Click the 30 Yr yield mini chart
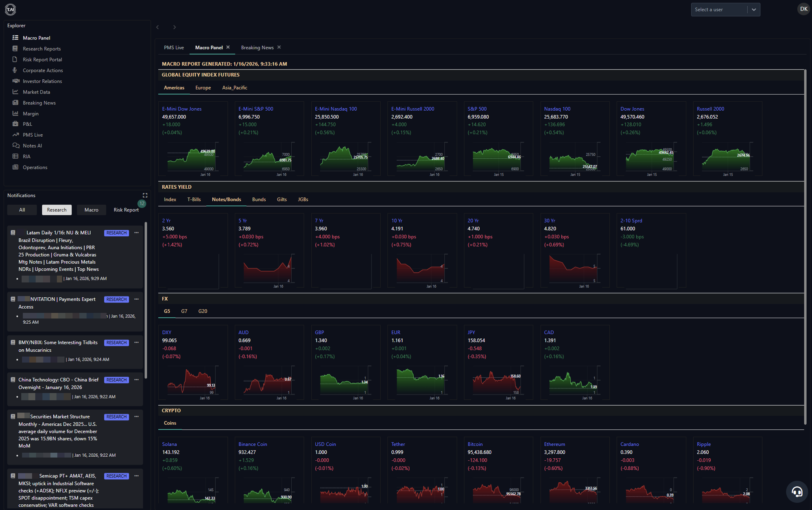The width and height of the screenshot is (812, 510). coord(574,270)
